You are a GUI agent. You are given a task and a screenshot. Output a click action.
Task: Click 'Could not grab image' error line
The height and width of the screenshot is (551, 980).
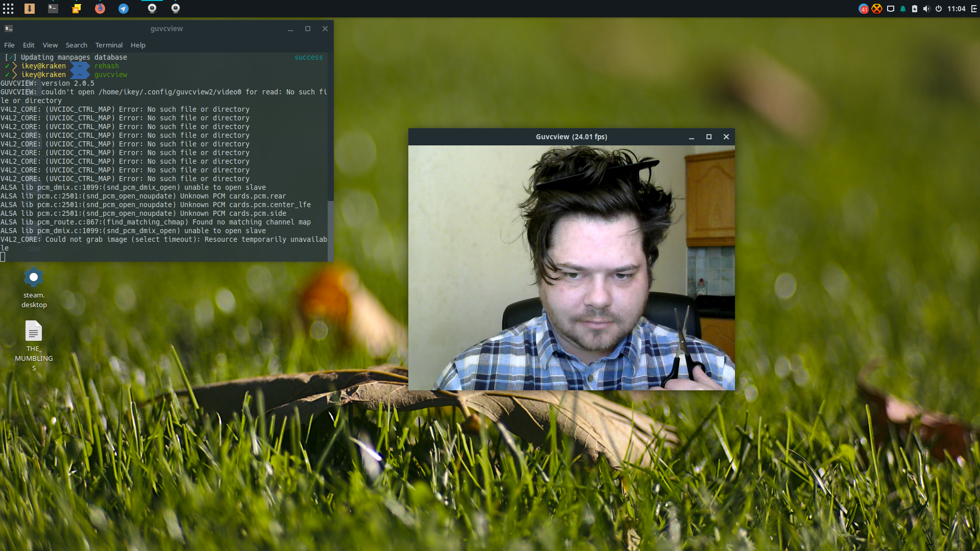(164, 243)
